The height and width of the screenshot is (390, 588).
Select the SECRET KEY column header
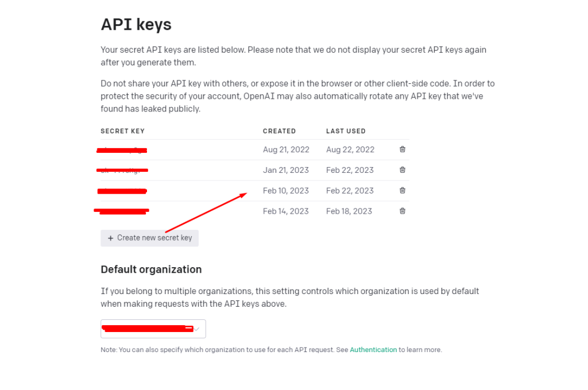[x=122, y=131]
